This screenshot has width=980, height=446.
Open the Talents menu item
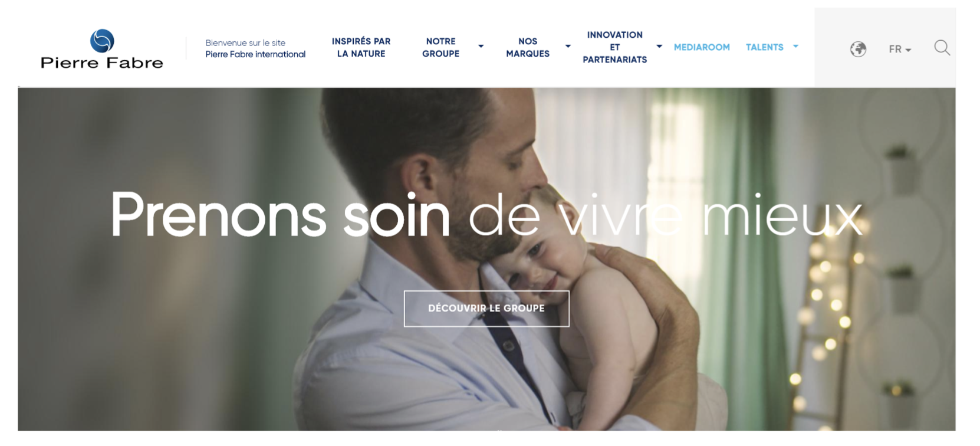764,47
